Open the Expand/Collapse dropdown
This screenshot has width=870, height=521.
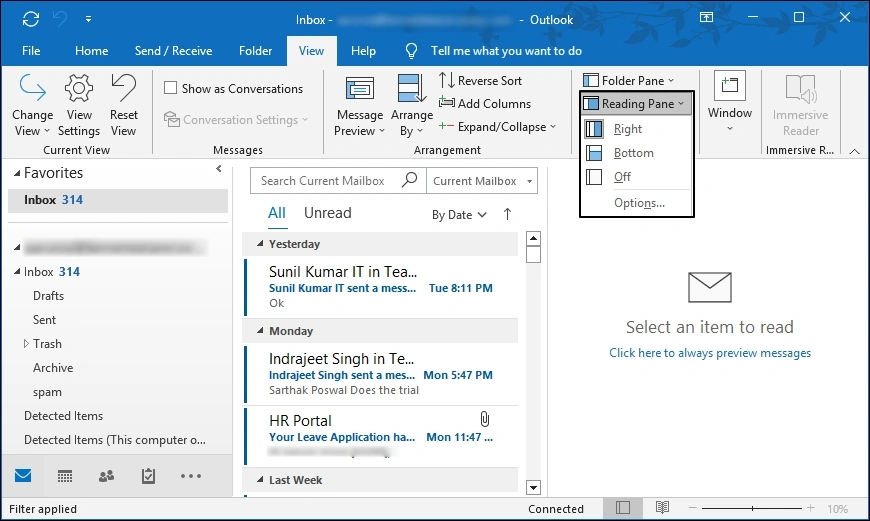pos(497,127)
